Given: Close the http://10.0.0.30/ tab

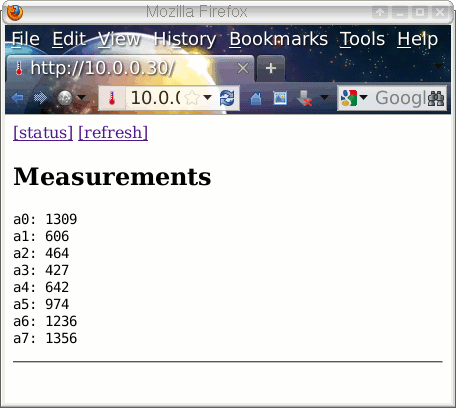Looking at the screenshot, I should tap(243, 69).
